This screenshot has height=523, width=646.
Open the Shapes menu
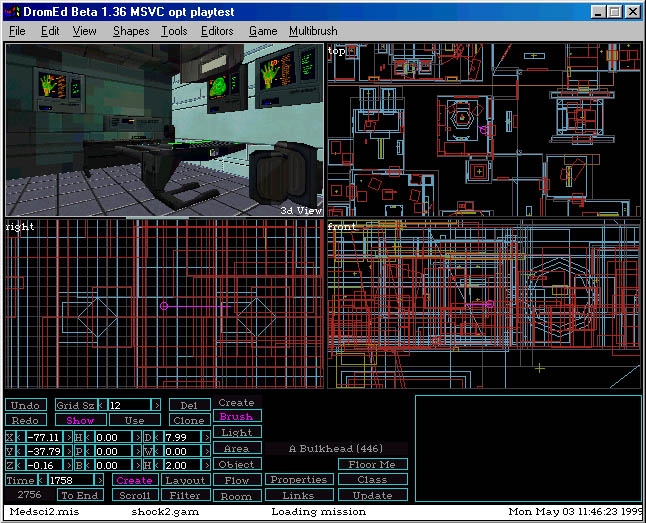click(x=131, y=31)
